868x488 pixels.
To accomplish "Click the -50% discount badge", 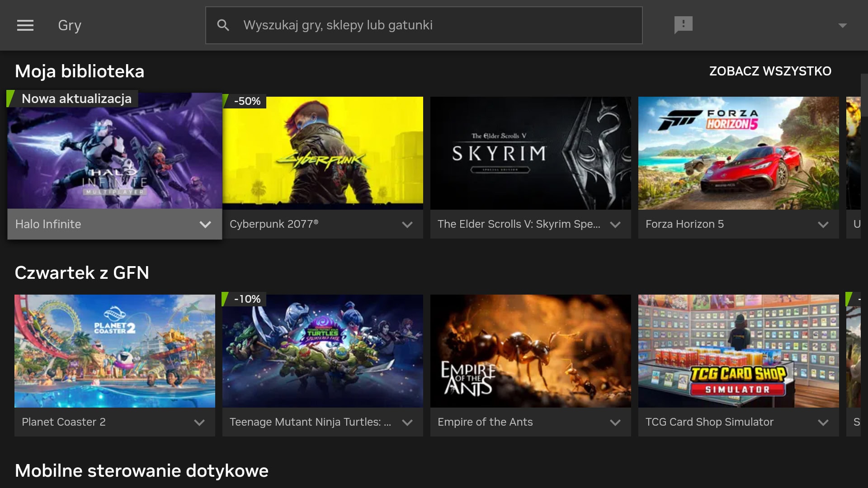I will coord(245,101).
